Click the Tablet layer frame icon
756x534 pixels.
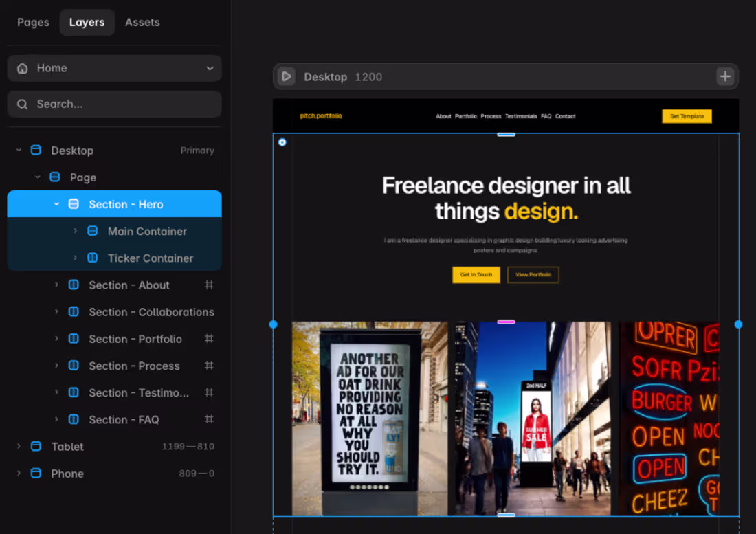coord(36,446)
